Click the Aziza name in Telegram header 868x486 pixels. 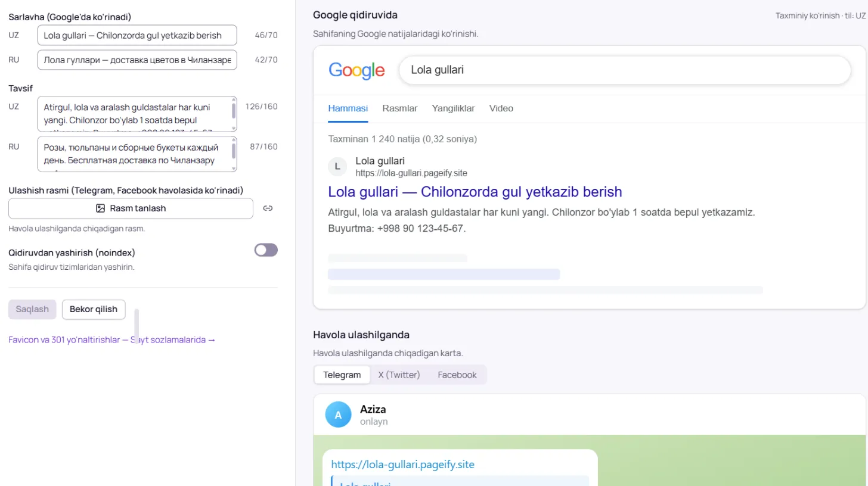[x=374, y=409]
